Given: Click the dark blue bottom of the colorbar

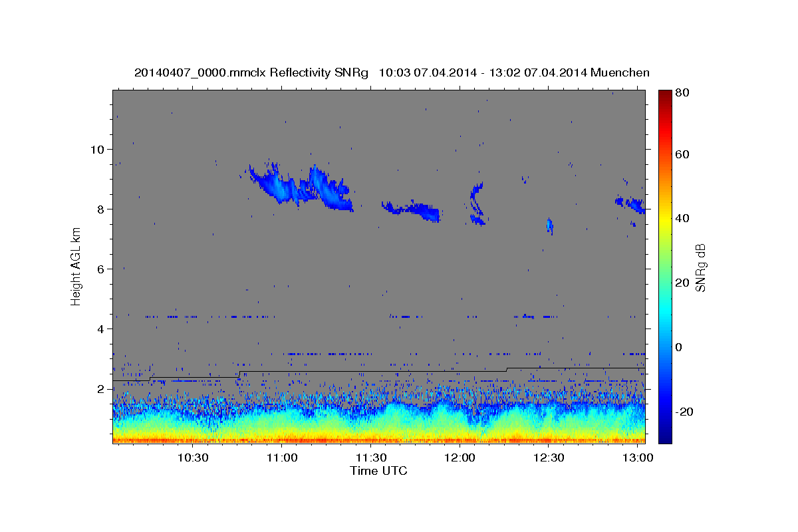Looking at the screenshot, I should pyautogui.click(x=665, y=438).
